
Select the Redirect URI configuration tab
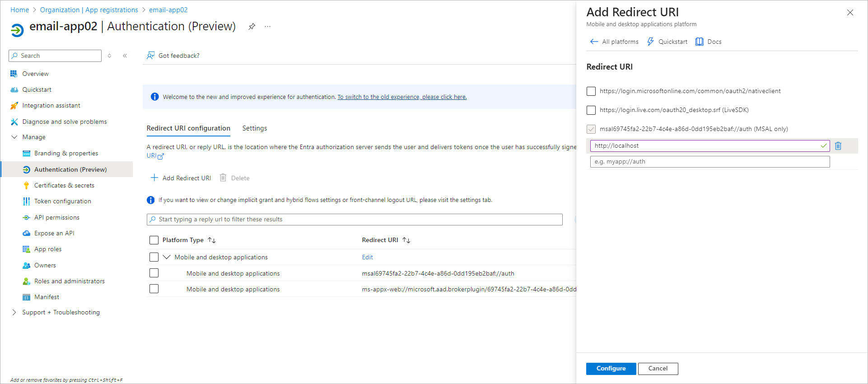[188, 128]
